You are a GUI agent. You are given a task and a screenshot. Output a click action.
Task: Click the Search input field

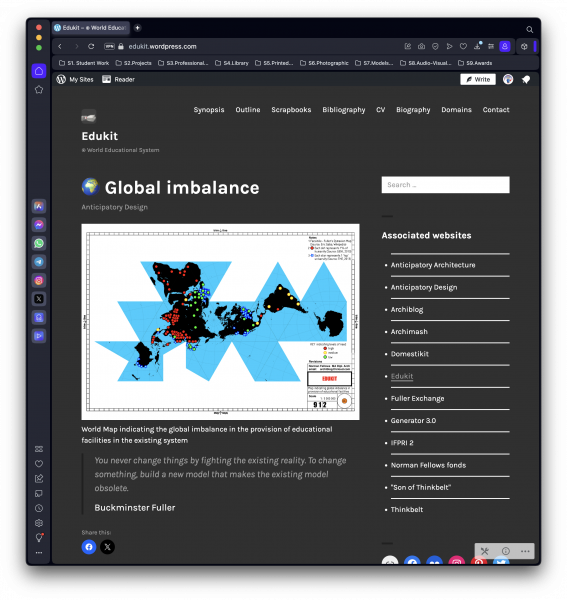tap(445, 185)
